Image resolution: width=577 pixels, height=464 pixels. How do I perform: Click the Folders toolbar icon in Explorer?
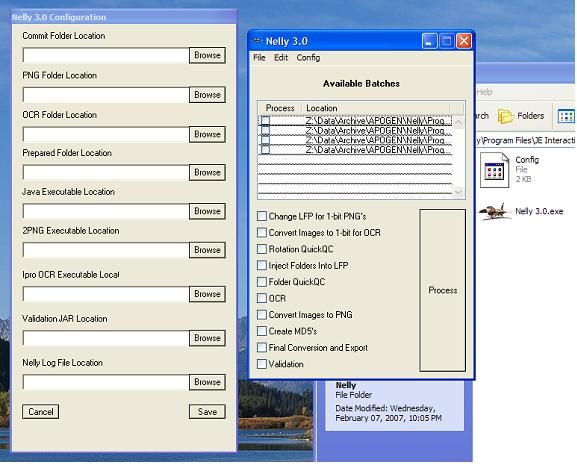pos(505,116)
